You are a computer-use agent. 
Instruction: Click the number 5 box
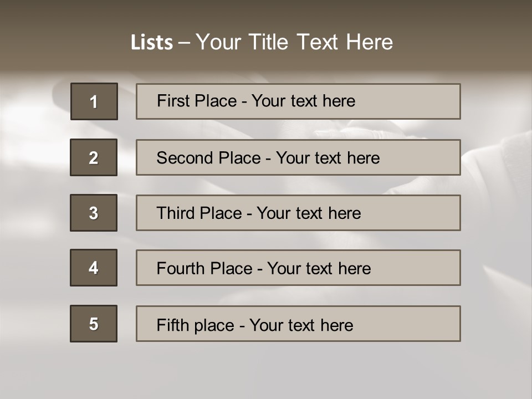click(x=94, y=324)
